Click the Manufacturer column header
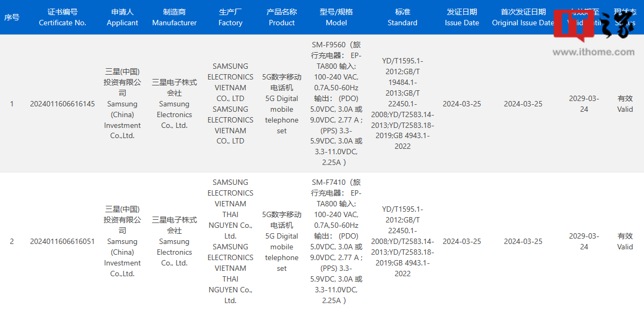The image size is (644, 309). (174, 17)
